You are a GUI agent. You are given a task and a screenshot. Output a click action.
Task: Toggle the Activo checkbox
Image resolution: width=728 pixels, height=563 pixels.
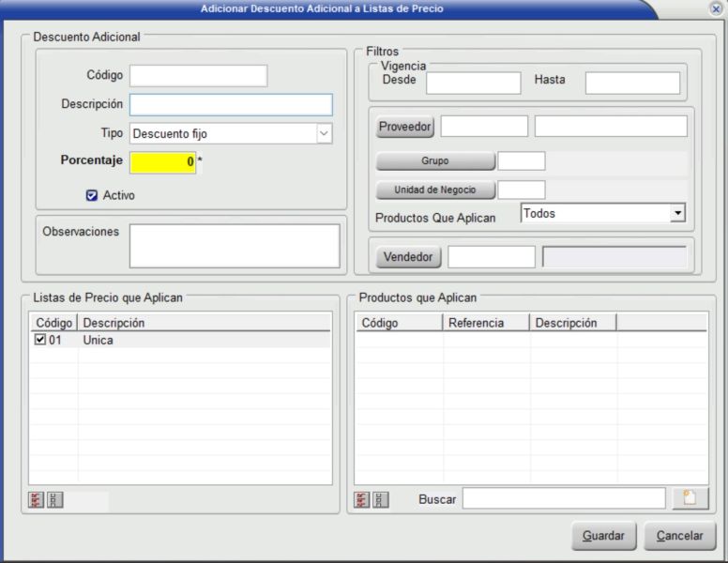92,196
